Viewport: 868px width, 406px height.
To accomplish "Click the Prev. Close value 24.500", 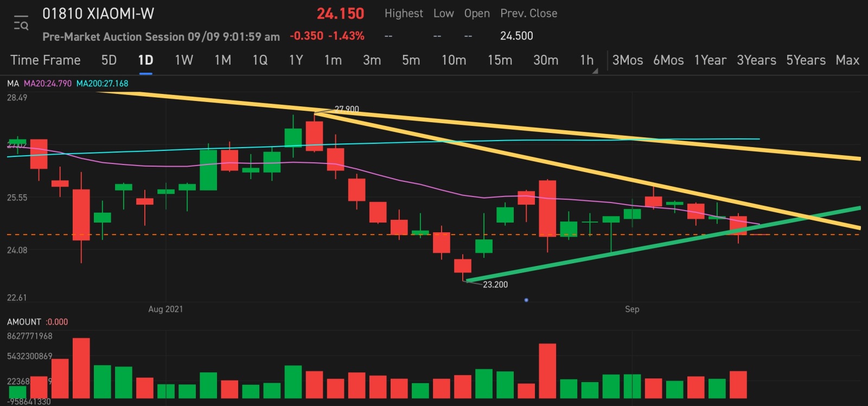I will point(516,36).
